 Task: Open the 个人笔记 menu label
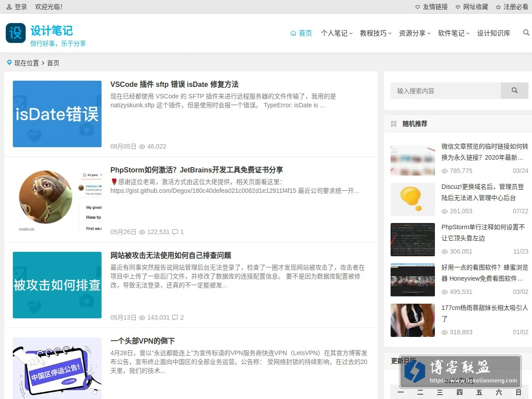pos(334,33)
